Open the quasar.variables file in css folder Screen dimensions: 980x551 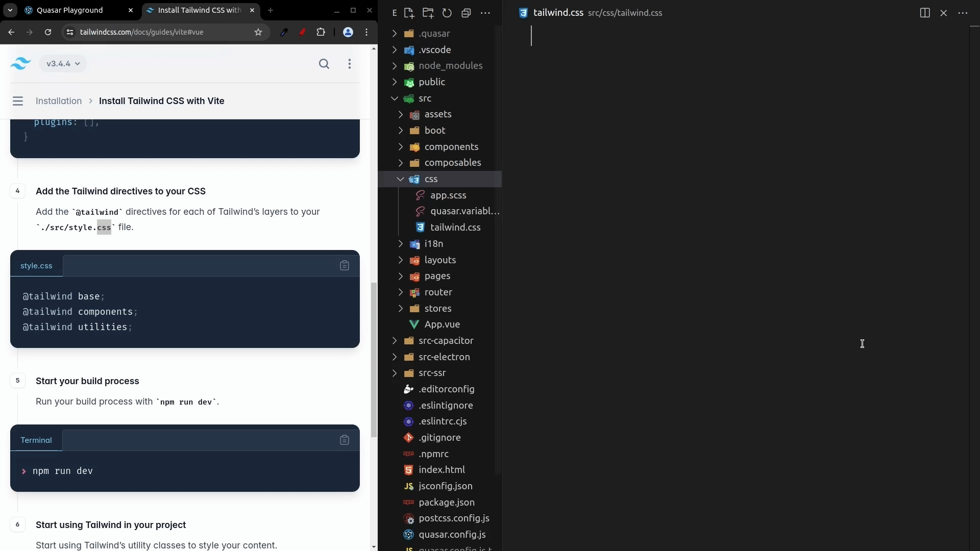click(464, 211)
